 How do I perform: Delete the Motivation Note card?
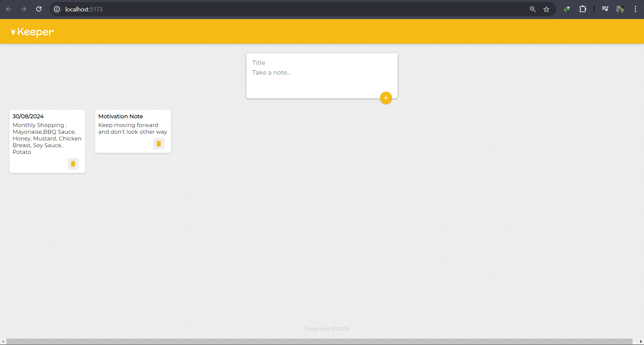(159, 144)
